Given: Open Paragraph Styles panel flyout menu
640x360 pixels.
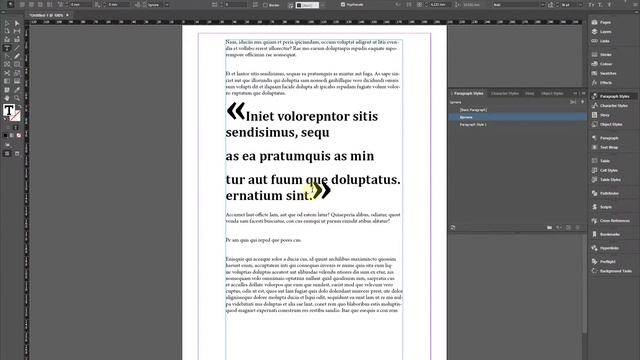Looking at the screenshot, I should (x=583, y=93).
